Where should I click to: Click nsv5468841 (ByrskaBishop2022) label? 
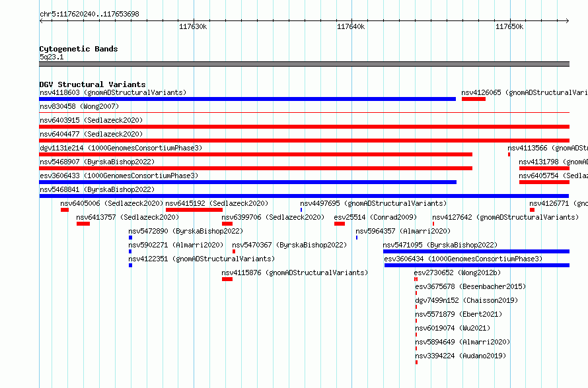tap(97, 189)
